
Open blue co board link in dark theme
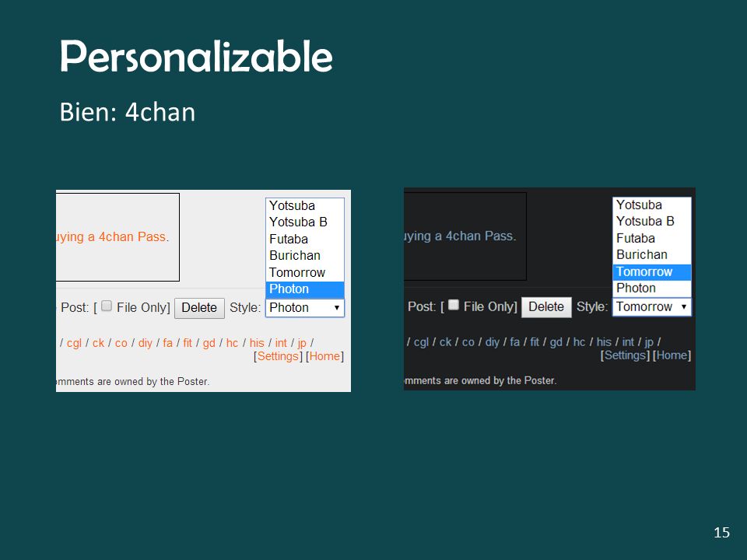tap(468, 342)
